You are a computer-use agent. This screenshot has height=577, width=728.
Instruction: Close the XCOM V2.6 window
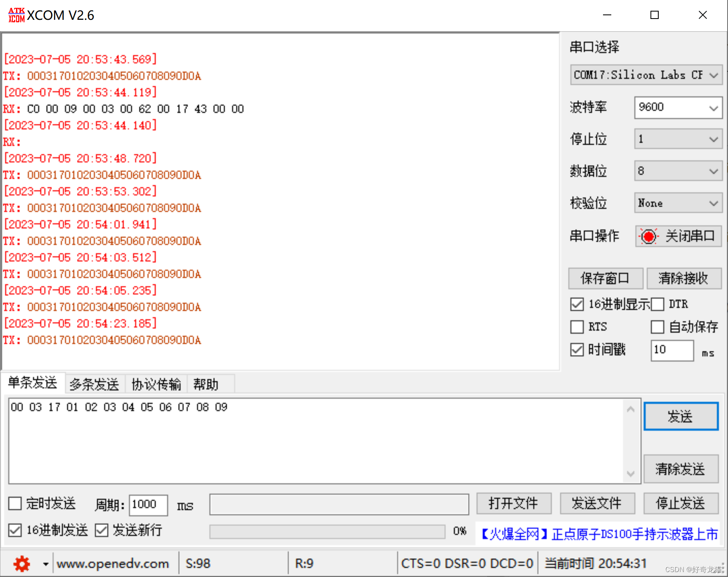(703, 15)
